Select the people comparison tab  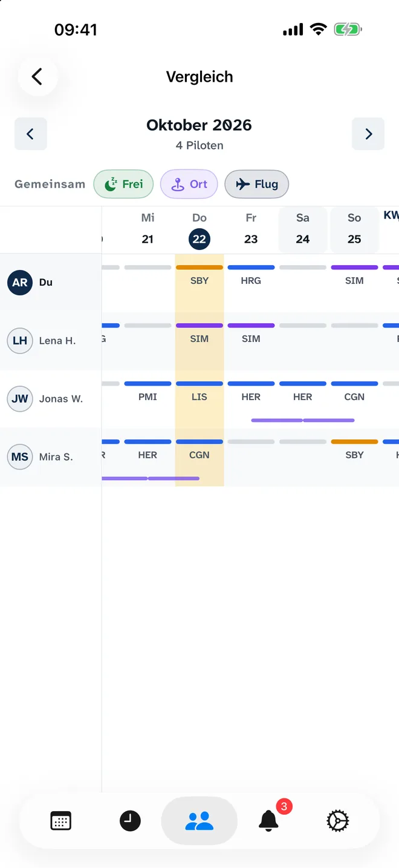(199, 821)
